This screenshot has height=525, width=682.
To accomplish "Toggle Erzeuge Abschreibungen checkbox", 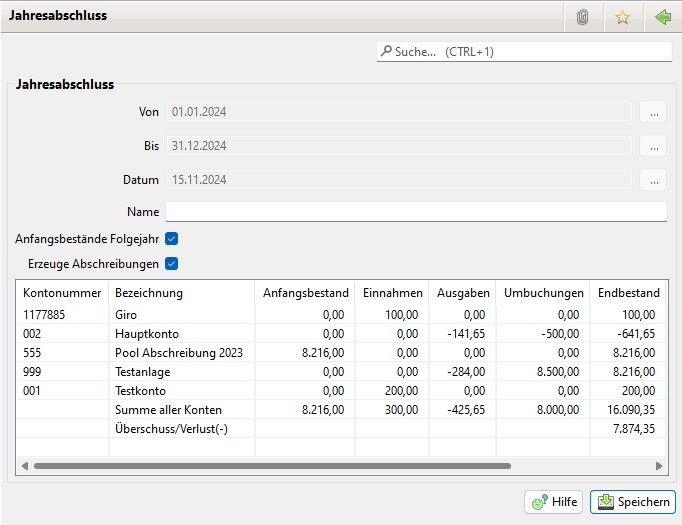I will click(171, 264).
